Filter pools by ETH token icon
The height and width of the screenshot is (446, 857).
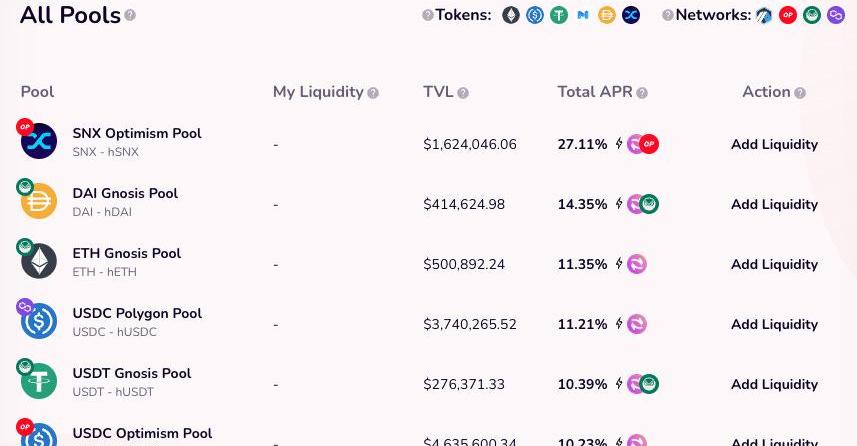click(511, 16)
